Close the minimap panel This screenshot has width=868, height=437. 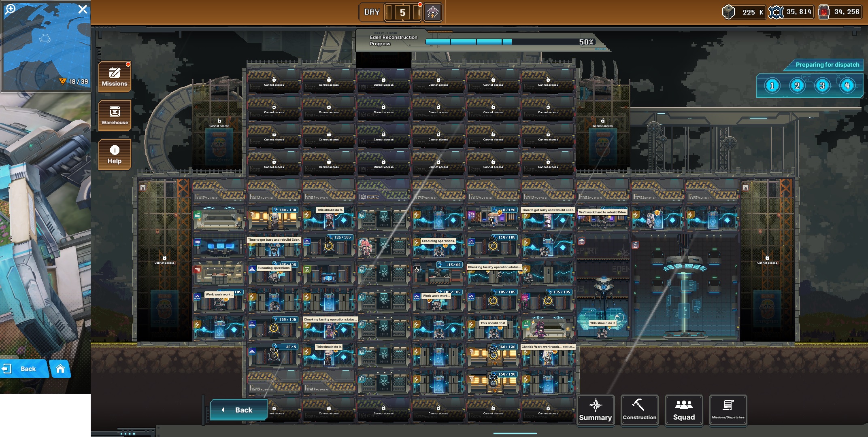coord(83,9)
